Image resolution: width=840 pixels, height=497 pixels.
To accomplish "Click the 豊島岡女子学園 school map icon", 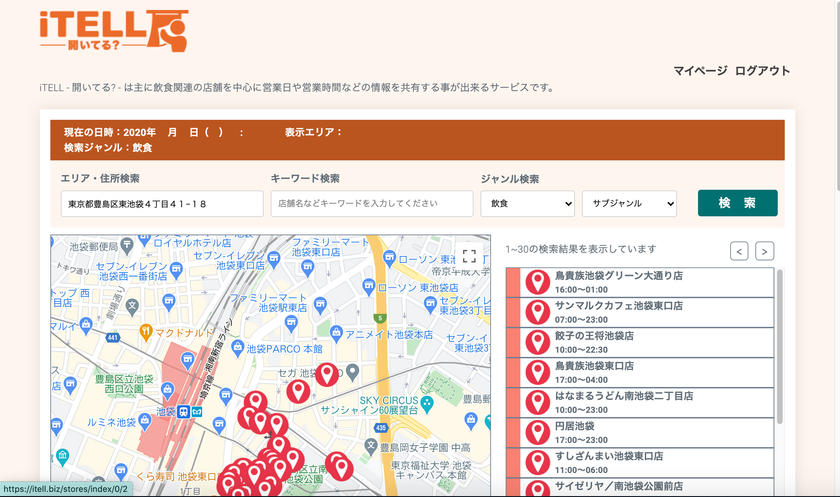I will pyautogui.click(x=371, y=446).
